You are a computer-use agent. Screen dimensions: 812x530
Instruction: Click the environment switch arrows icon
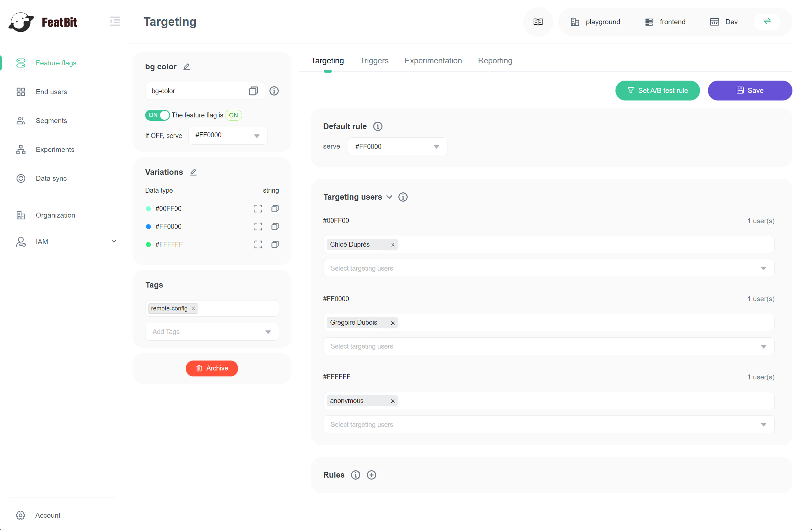(767, 22)
